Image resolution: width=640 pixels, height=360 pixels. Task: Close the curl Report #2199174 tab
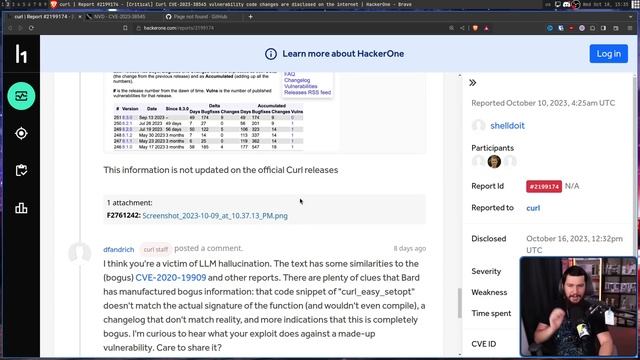click(80, 17)
